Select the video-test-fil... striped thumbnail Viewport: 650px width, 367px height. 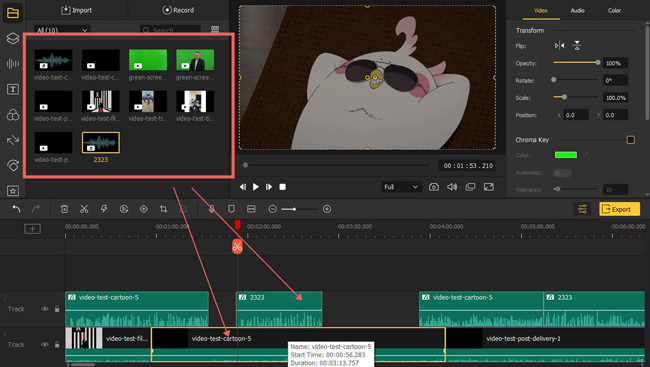point(101,101)
